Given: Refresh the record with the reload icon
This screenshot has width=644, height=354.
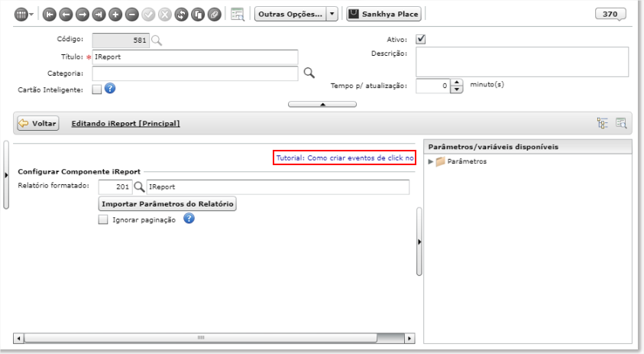Looking at the screenshot, I should (x=181, y=15).
